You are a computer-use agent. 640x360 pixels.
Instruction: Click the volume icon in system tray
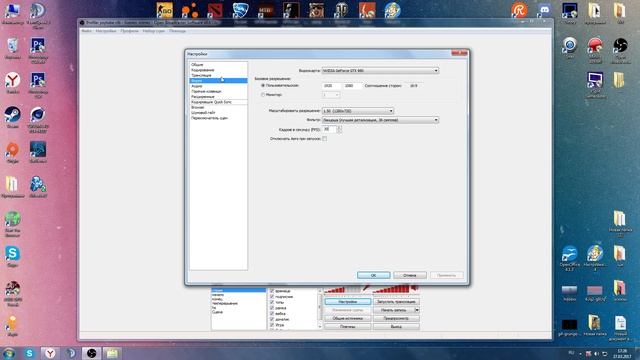596,353
